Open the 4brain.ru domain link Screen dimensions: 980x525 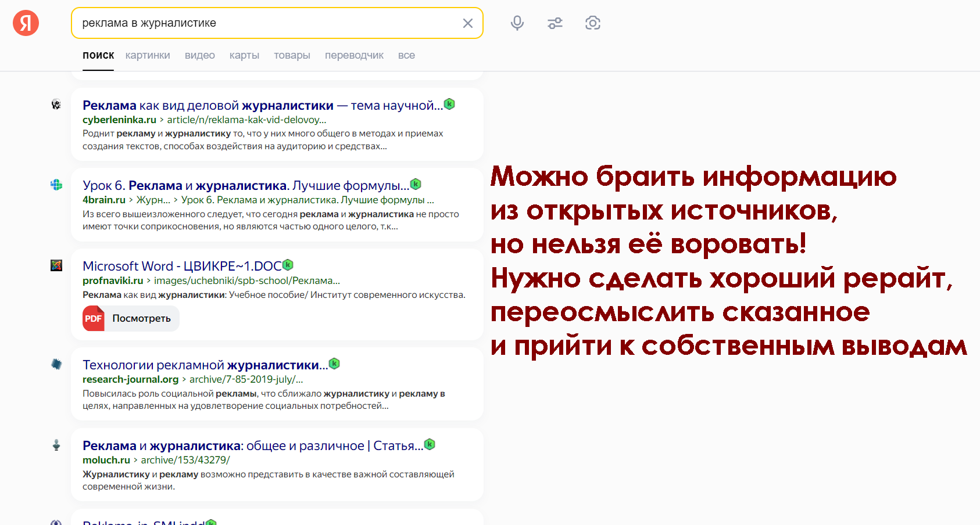pos(104,200)
